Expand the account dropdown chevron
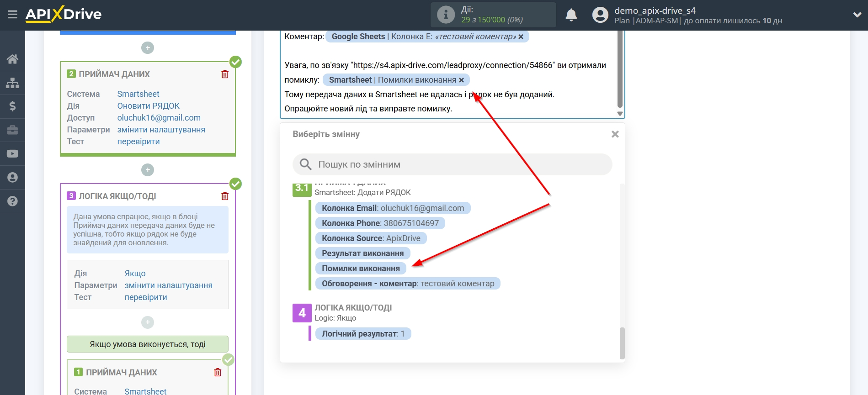Viewport: 868px width, 395px height. [857, 15]
